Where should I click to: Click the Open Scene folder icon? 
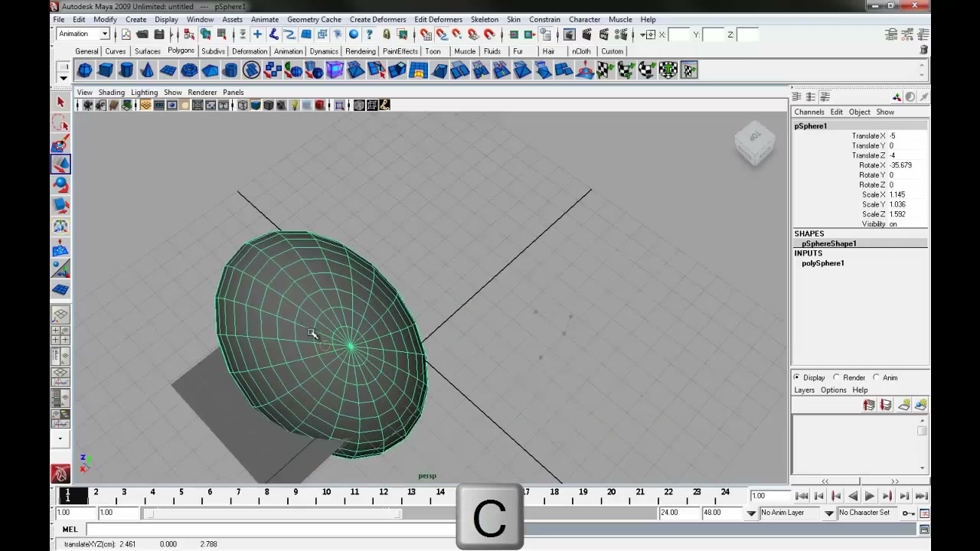[x=142, y=34]
